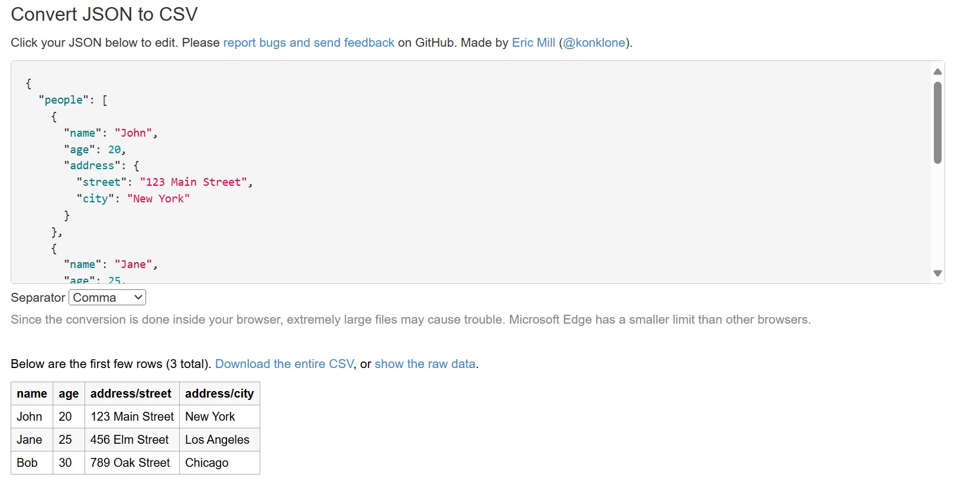
Task: Click 'show the raw data' link
Action: coord(425,364)
